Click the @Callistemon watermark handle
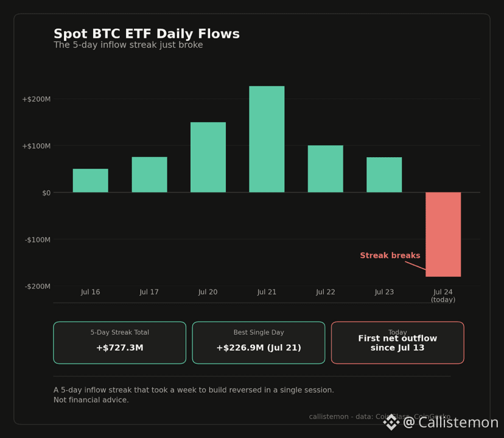Image resolution: width=504 pixels, height=438 pixels. click(450, 422)
